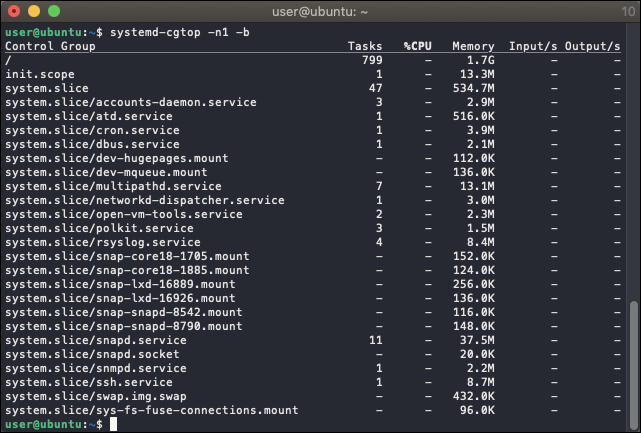Click dev-hugepages.mount row name
This screenshot has height=433, width=641.
coord(117,158)
